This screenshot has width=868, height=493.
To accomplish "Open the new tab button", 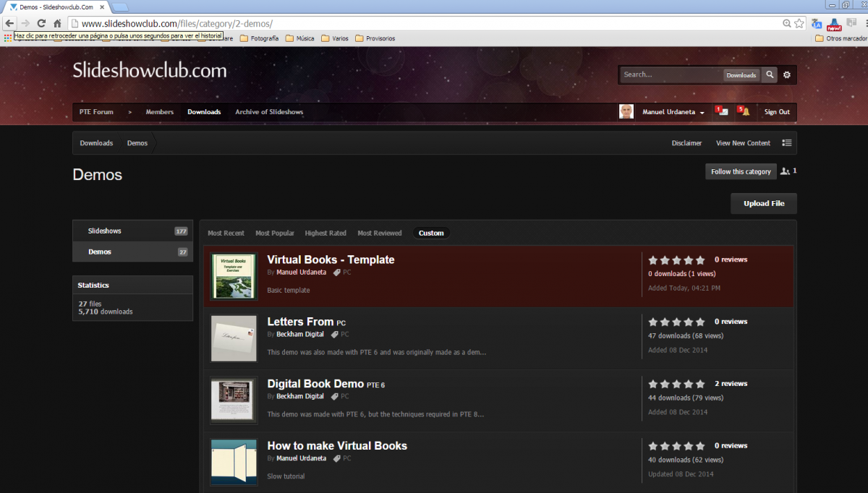I will point(120,7).
